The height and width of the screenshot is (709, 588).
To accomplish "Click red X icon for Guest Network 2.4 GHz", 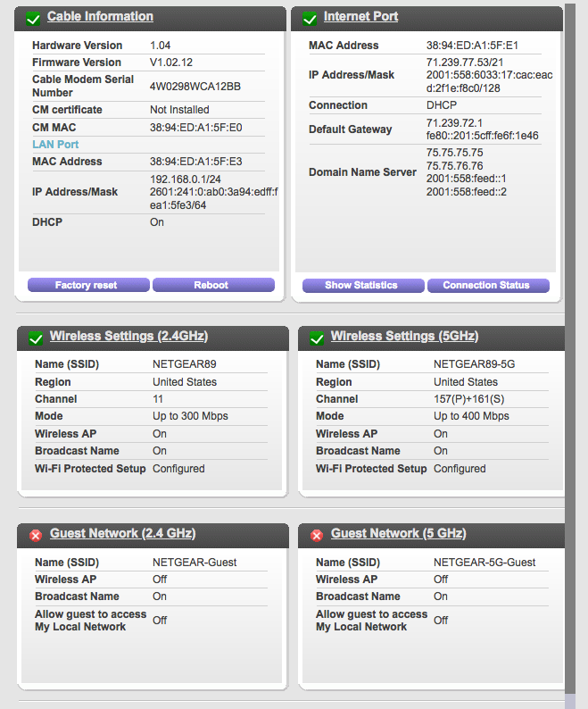I will (36, 536).
